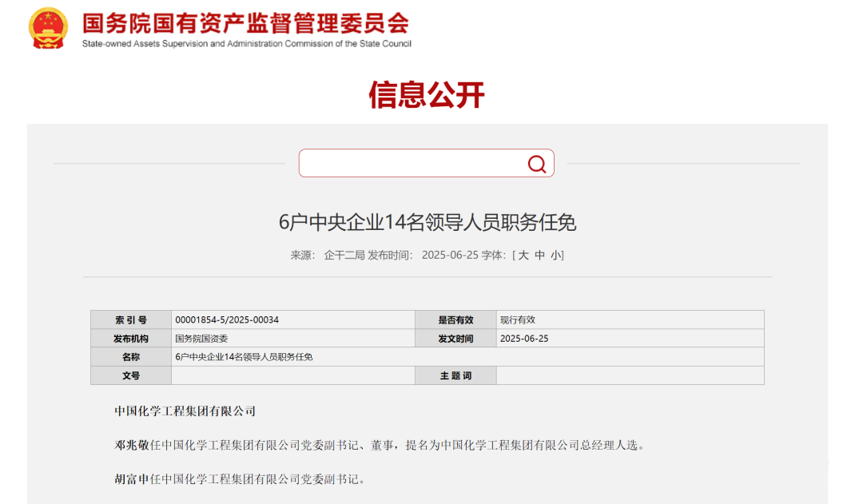Set font size to 小 (small)
863x504 pixels.
coord(556,256)
